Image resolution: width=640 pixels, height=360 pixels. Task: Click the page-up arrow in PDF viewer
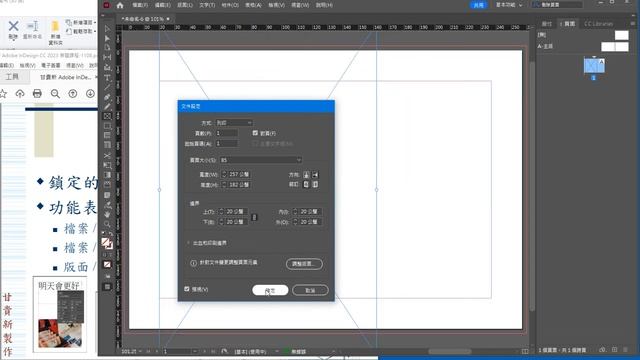[73, 93]
